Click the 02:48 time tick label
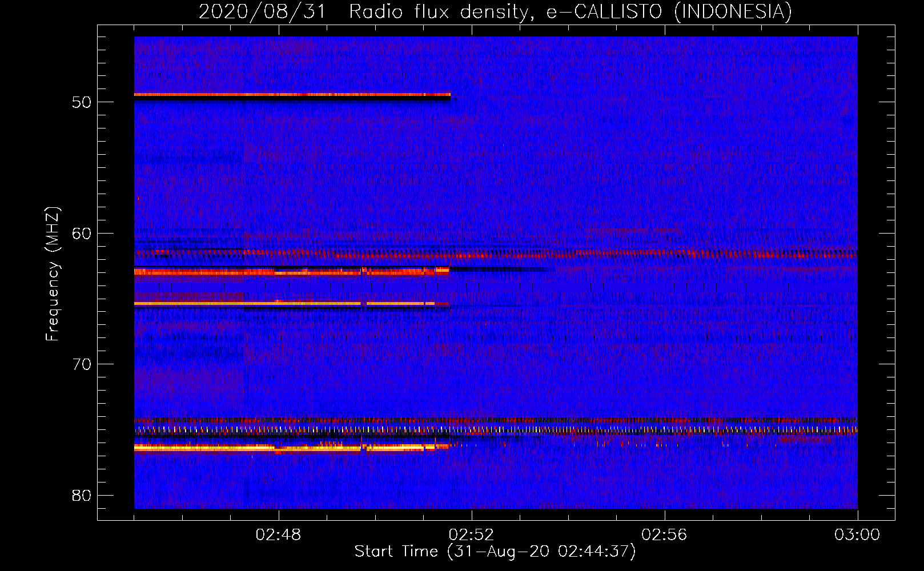This screenshot has height=571, width=924. (279, 535)
